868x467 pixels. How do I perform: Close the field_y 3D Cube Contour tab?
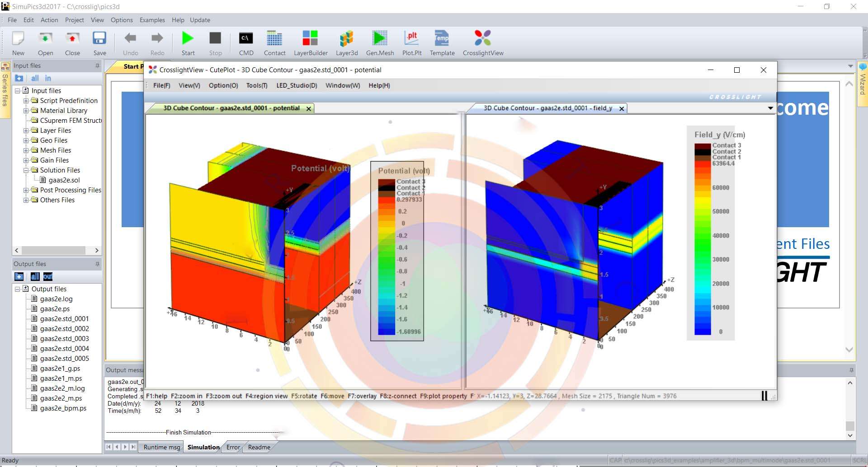pyautogui.click(x=622, y=109)
